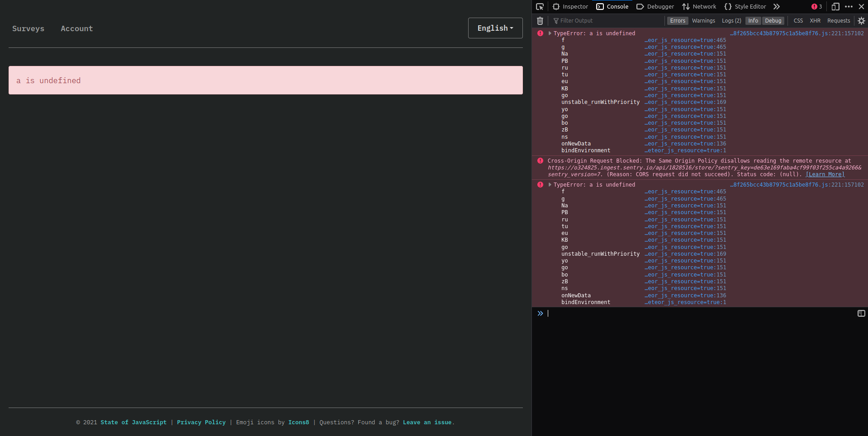Screen dimensions: 868x436
Task: Expand the first TypeError entry
Action: pos(550,33)
